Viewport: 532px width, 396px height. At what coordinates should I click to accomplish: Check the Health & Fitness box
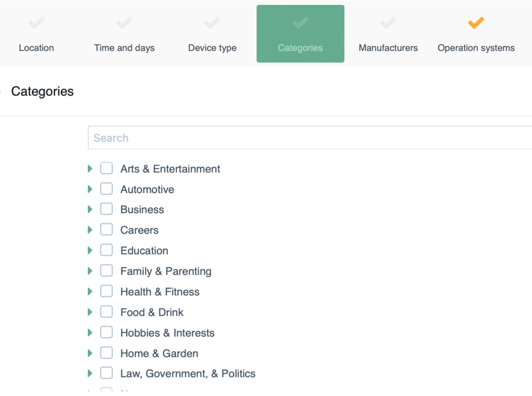(x=106, y=291)
